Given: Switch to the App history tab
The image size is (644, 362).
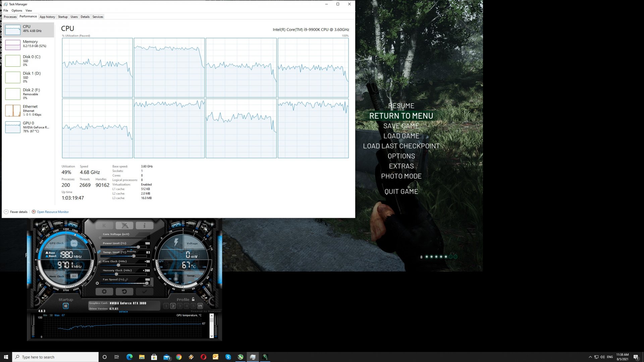Looking at the screenshot, I should coord(47,17).
